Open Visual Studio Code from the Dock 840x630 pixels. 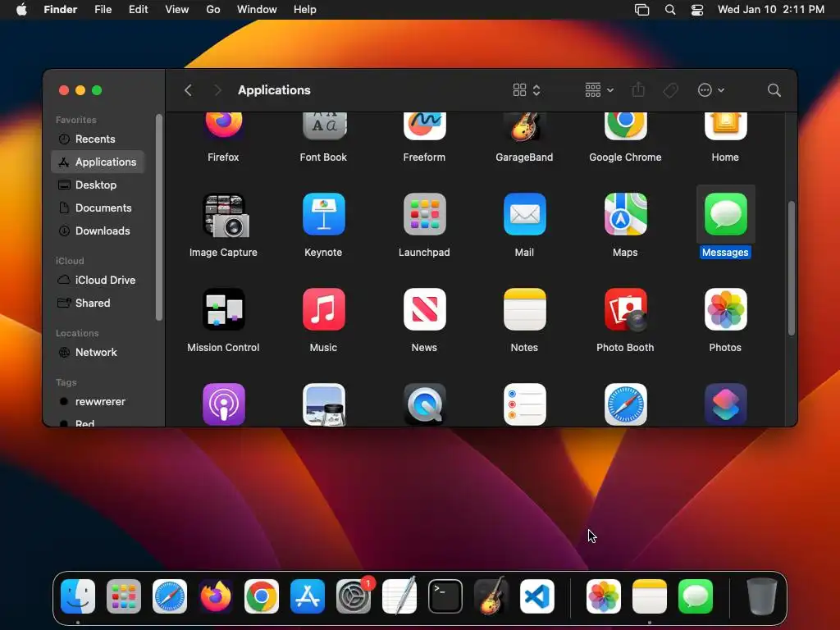(536, 596)
